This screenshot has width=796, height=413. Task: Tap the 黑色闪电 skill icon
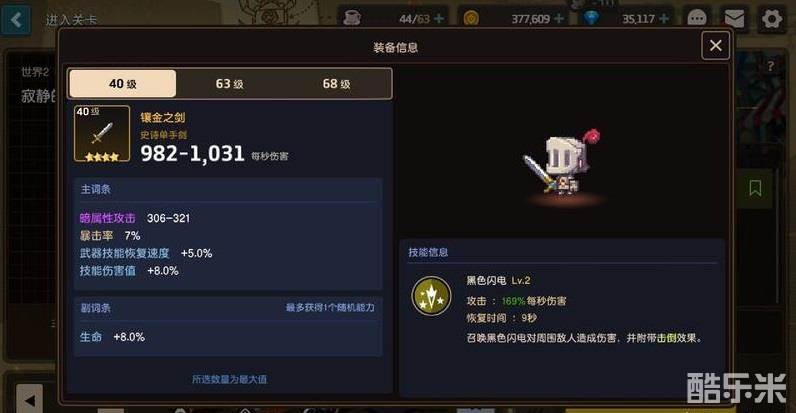coord(431,296)
